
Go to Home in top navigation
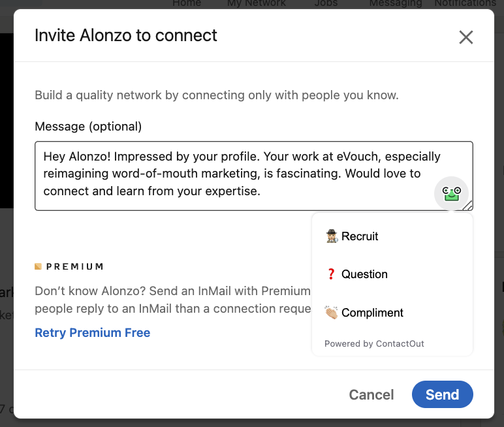click(x=187, y=3)
